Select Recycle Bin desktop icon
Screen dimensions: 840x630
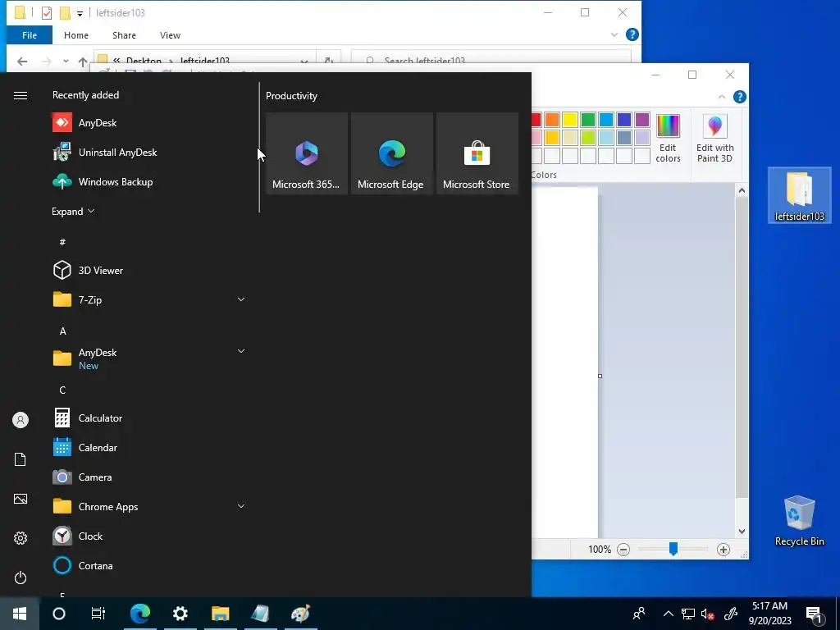coord(799,521)
